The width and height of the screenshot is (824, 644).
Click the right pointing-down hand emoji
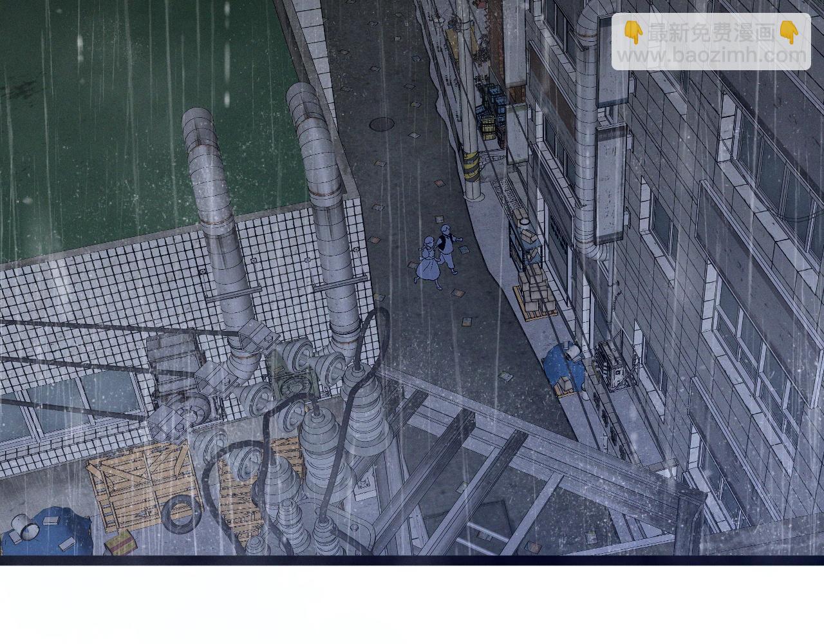click(789, 32)
